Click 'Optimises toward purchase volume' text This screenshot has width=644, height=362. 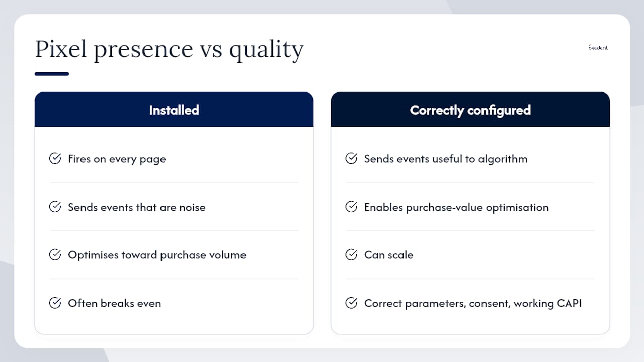157,255
